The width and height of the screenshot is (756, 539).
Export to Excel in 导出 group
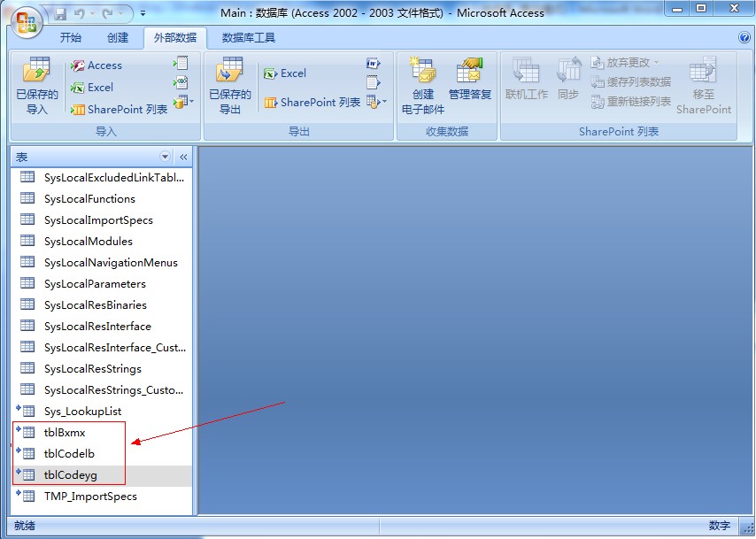(x=285, y=73)
